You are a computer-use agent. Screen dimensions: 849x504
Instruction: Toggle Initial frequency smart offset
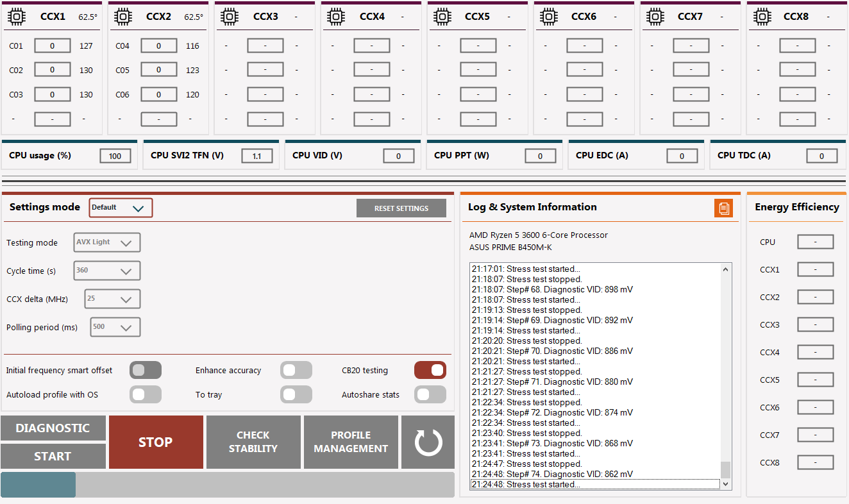pyautogui.click(x=146, y=370)
